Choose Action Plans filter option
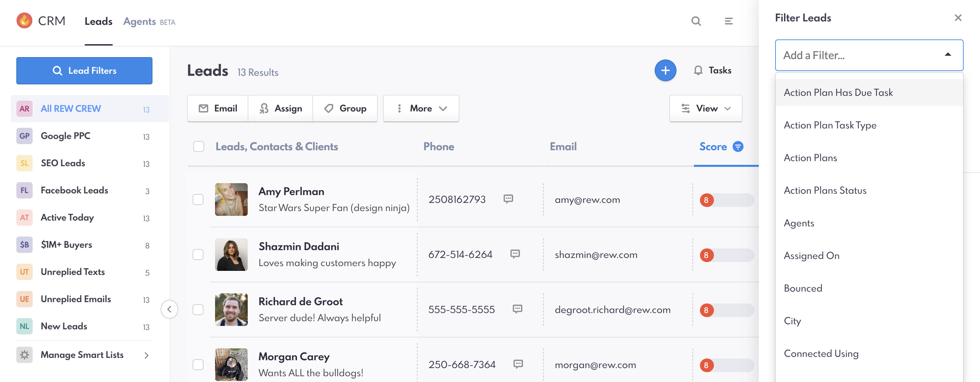The image size is (980, 382). [x=869, y=158]
